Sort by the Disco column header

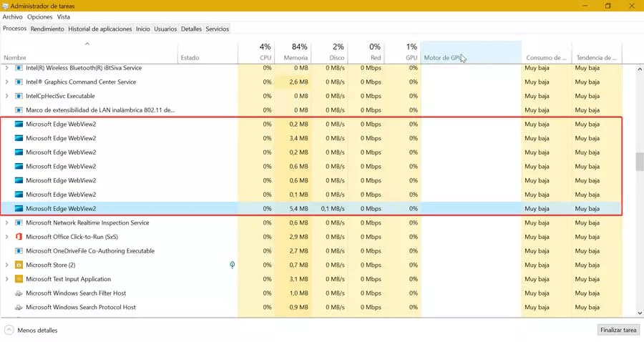tap(330, 52)
